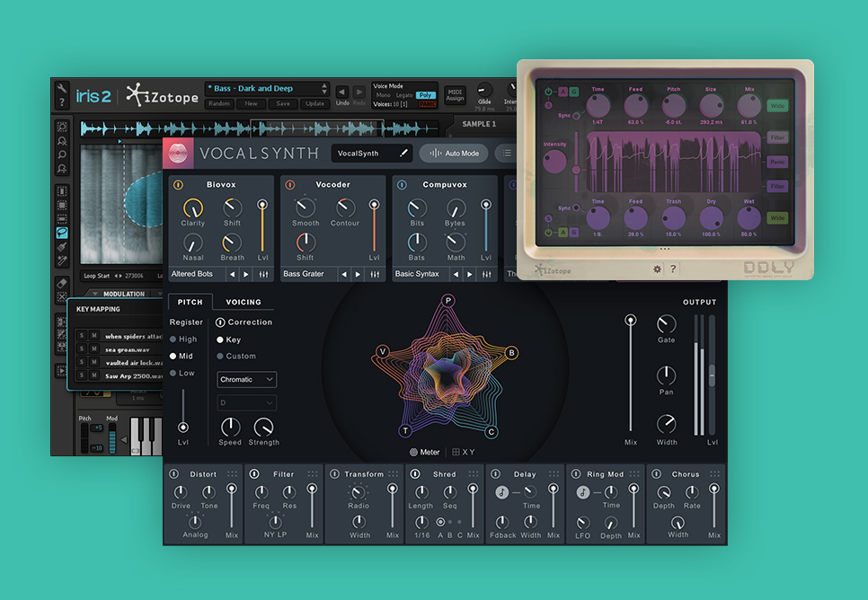This screenshot has width=868, height=600.
Task: Click the P node on the star visualizer
Action: click(447, 301)
